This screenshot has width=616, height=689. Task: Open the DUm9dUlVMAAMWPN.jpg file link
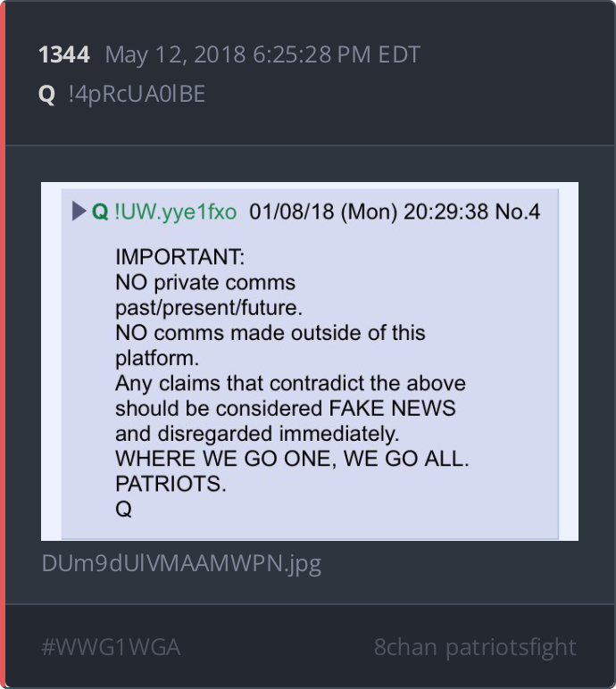point(181,563)
